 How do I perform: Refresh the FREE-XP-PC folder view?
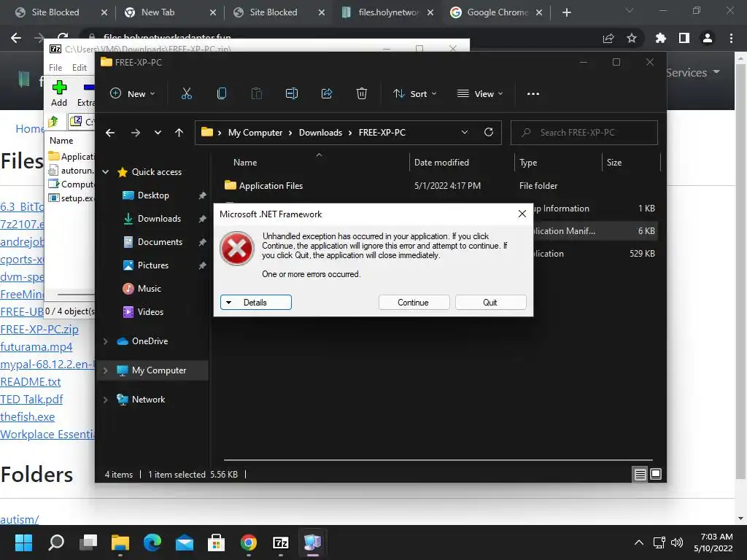tap(489, 133)
